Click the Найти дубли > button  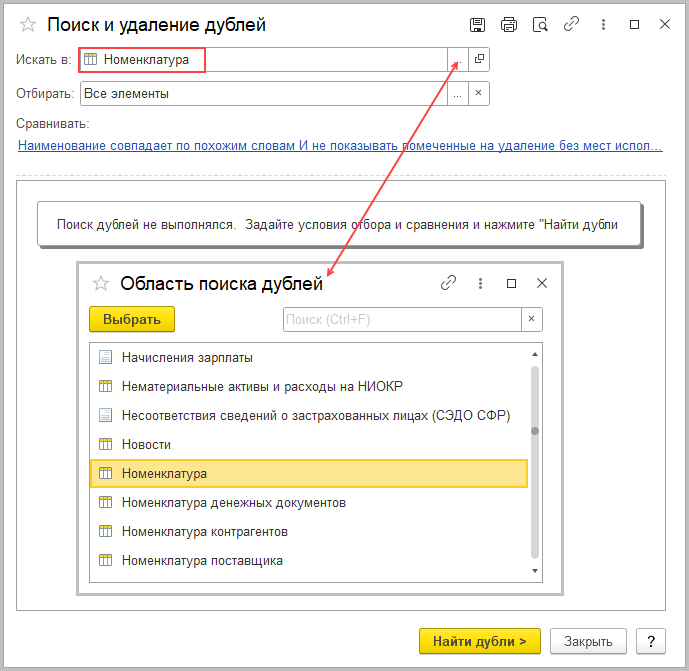(479, 641)
